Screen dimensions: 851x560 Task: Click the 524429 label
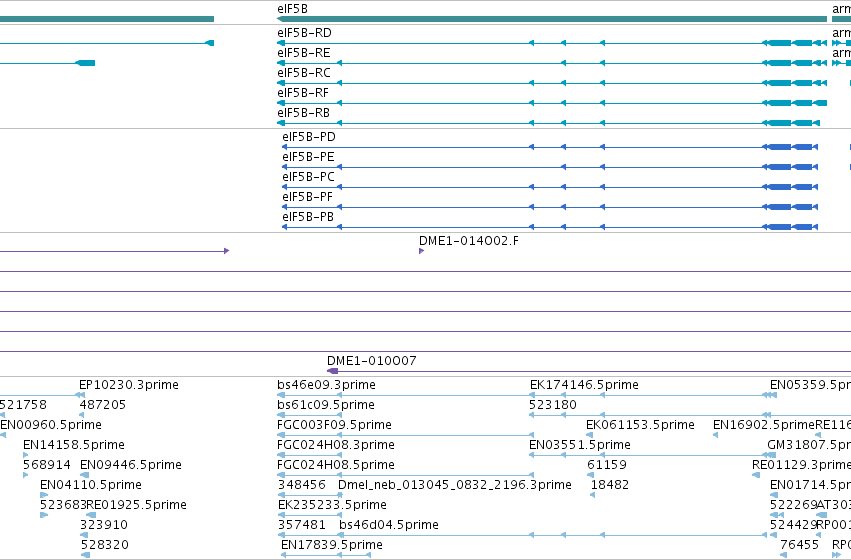coord(793,525)
